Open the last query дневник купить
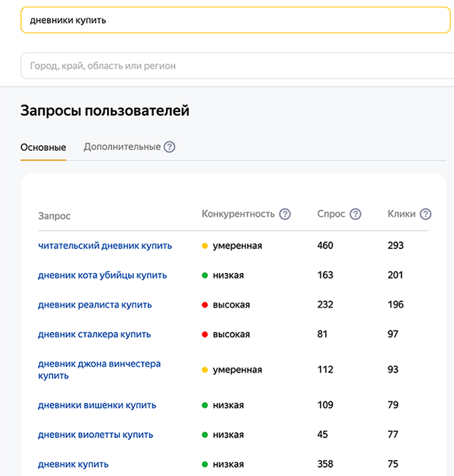454x476 pixels. click(x=73, y=464)
